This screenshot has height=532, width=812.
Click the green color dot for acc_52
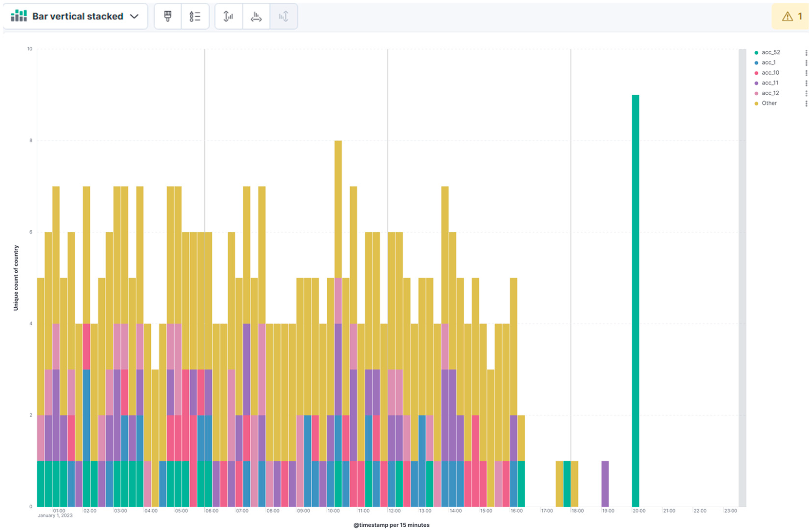coord(756,53)
